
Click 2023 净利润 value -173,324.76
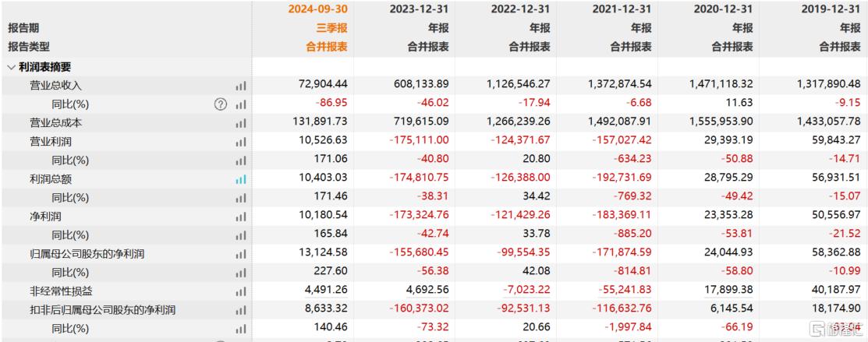coord(420,216)
